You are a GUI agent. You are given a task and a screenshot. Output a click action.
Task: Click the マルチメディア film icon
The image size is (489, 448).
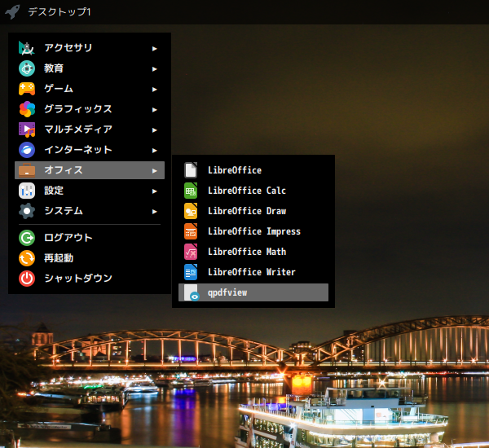(x=27, y=130)
